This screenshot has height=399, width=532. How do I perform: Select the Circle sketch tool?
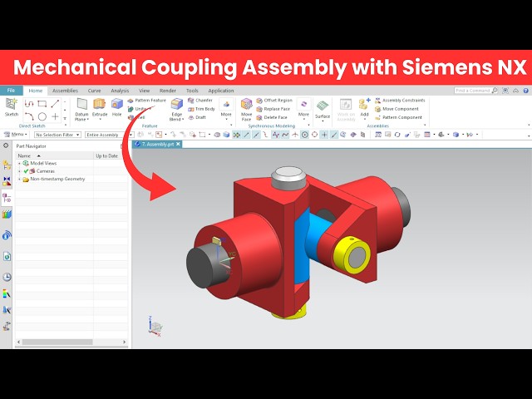point(42,116)
